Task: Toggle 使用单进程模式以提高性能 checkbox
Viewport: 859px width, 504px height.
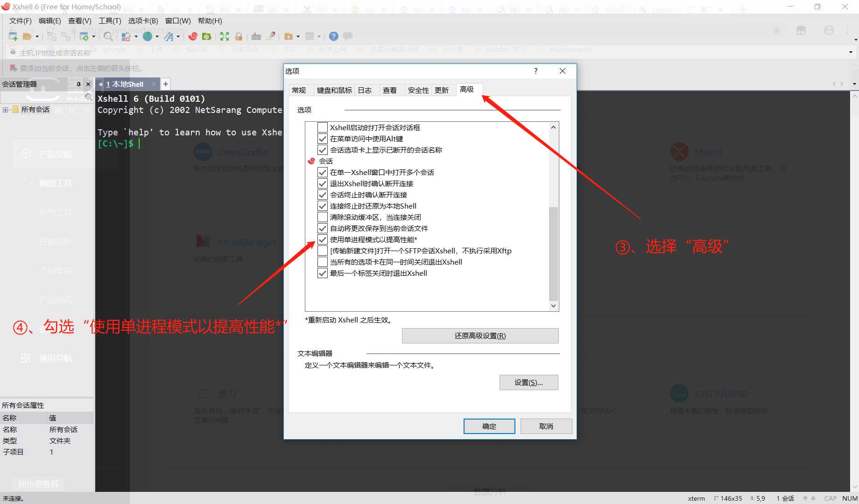Action: [322, 239]
